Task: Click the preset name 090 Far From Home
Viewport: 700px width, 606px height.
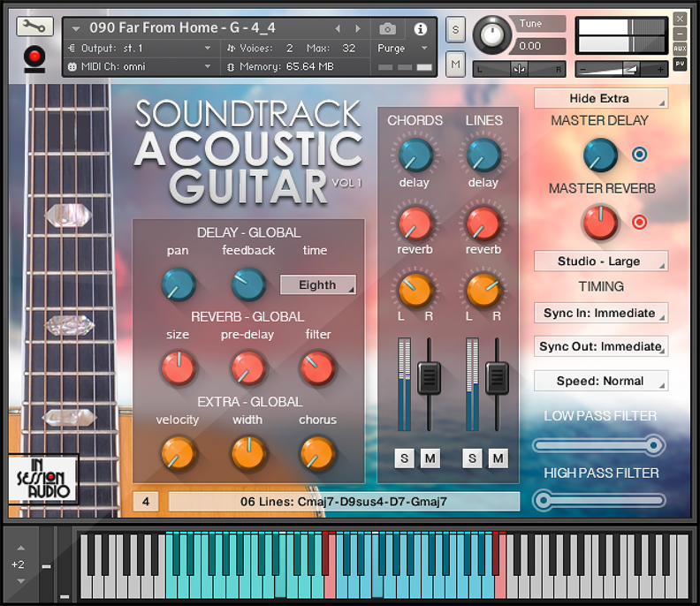Action: point(182,28)
